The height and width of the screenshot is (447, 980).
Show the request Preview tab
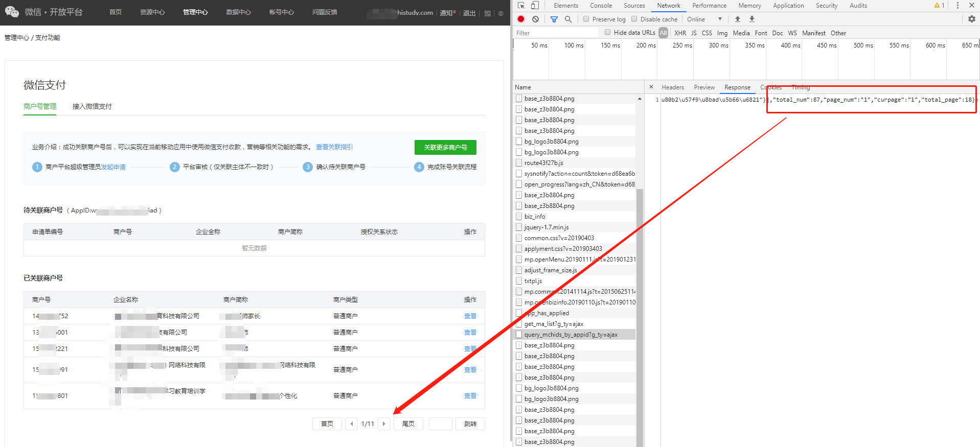click(x=704, y=87)
